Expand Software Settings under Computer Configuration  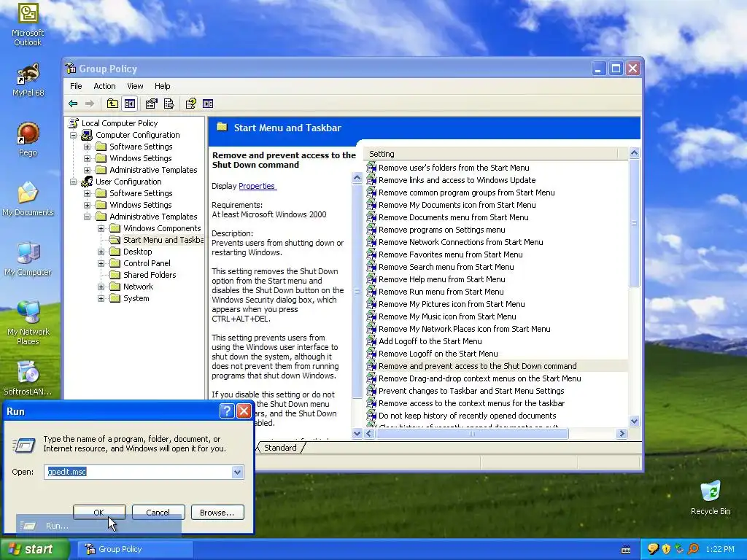[x=88, y=147]
